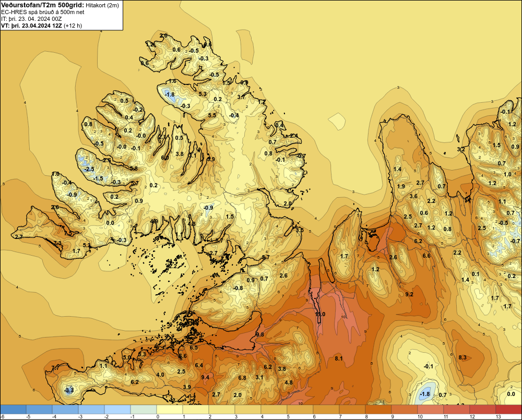Click the -1.5 temperature value
This screenshot has width=522, height=420.
(98, 179)
